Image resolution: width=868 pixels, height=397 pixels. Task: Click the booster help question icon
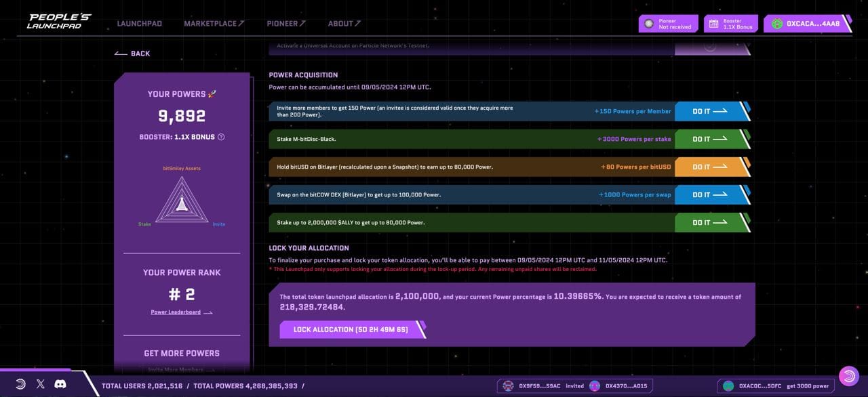(x=221, y=137)
